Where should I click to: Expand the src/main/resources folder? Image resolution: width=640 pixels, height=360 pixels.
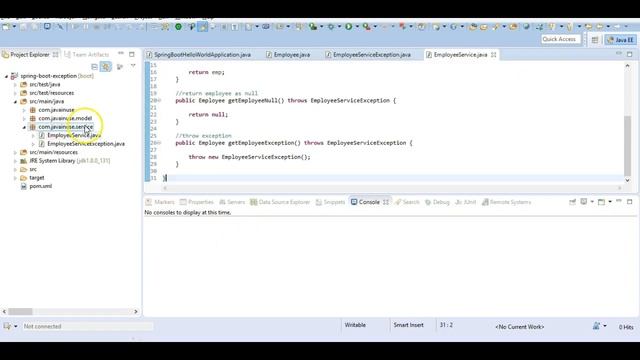click(15, 152)
